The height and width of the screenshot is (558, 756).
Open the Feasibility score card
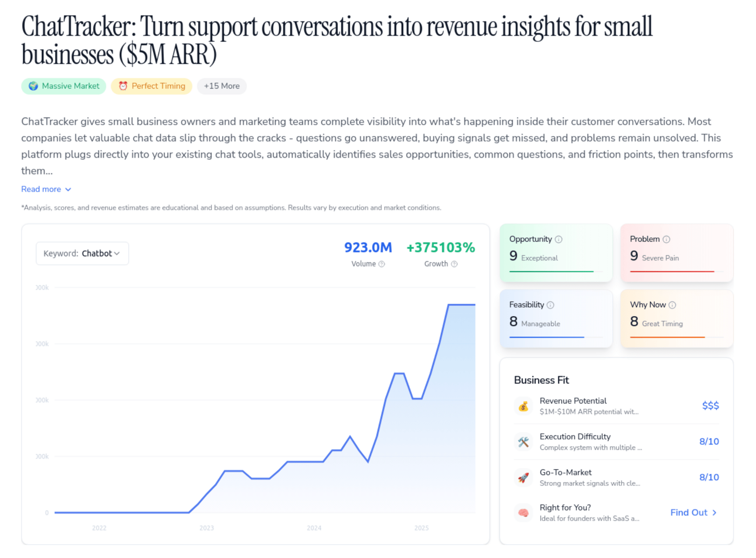point(556,319)
